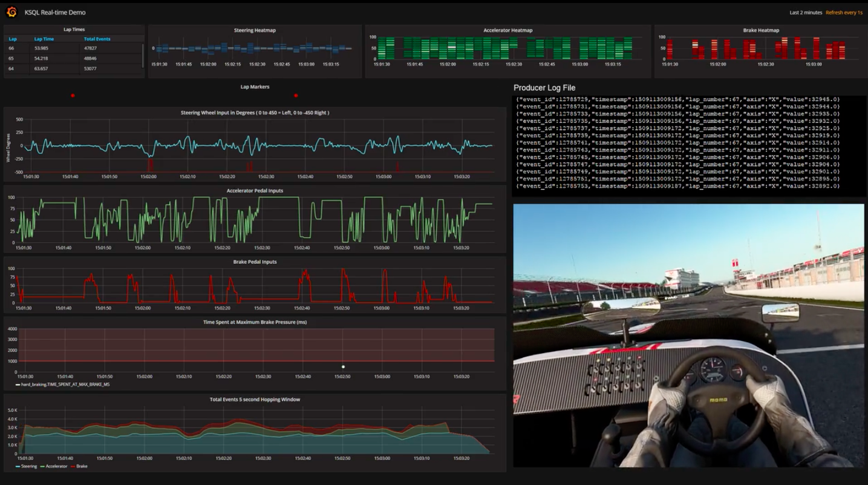The image size is (868, 485).
Task: Click the Lap Times table scrollbar
Action: tap(143, 54)
